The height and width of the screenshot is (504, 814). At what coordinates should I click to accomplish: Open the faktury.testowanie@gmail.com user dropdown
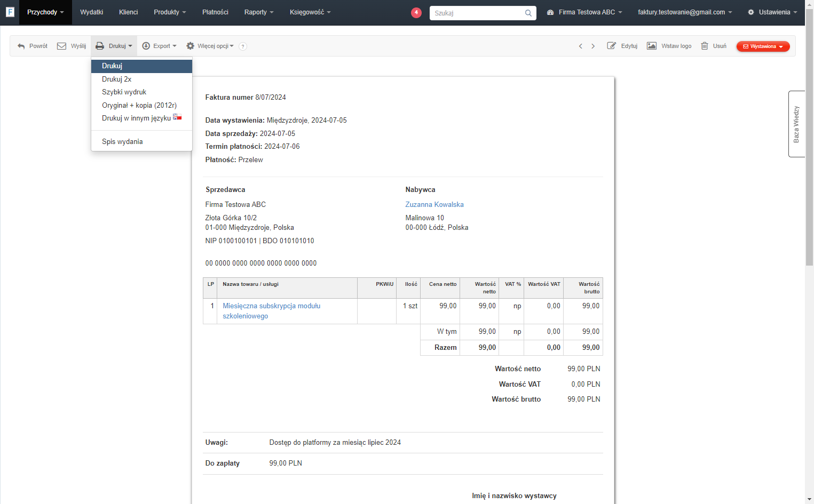[685, 12]
